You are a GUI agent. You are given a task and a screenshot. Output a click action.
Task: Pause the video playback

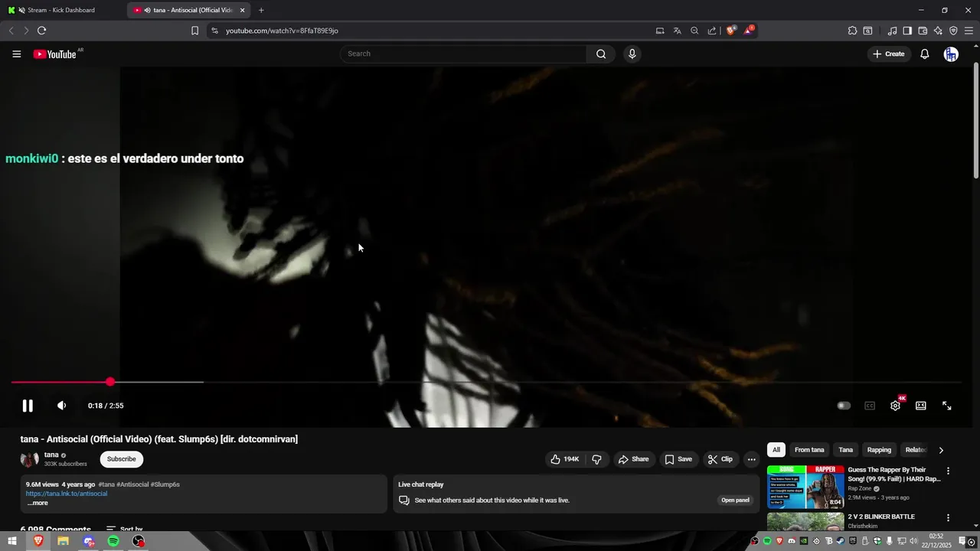(x=28, y=406)
